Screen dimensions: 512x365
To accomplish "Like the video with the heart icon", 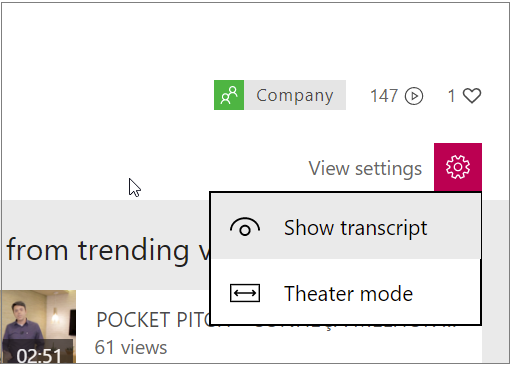I will click(x=472, y=96).
